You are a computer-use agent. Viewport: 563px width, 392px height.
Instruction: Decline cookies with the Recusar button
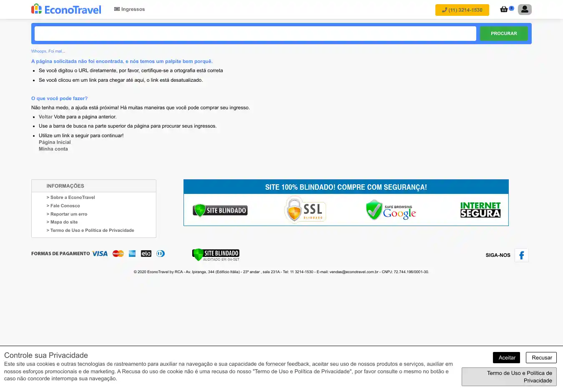coord(541,357)
